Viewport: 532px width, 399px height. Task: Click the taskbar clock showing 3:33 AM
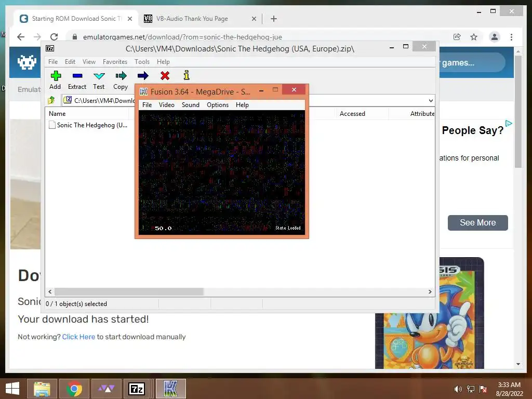509,389
